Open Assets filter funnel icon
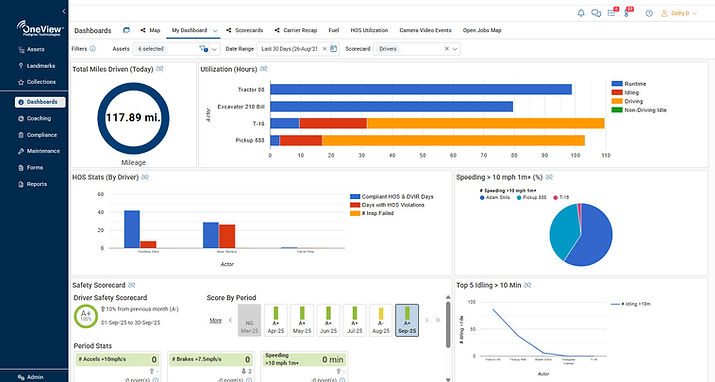The image size is (715, 382). point(203,49)
